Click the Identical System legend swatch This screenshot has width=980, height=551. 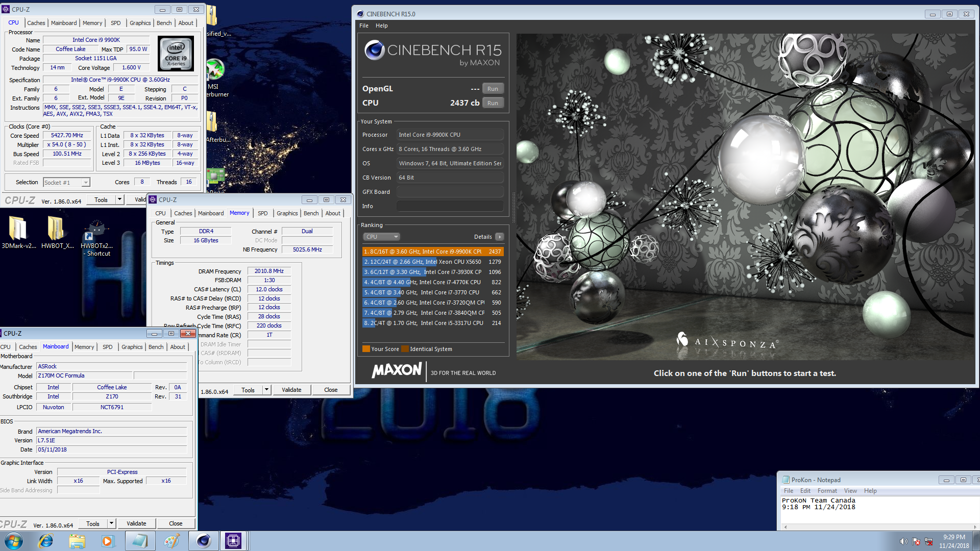tap(405, 349)
